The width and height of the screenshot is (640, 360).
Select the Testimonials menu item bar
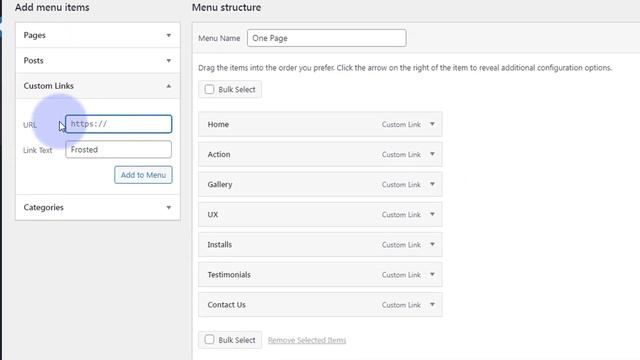(x=320, y=274)
